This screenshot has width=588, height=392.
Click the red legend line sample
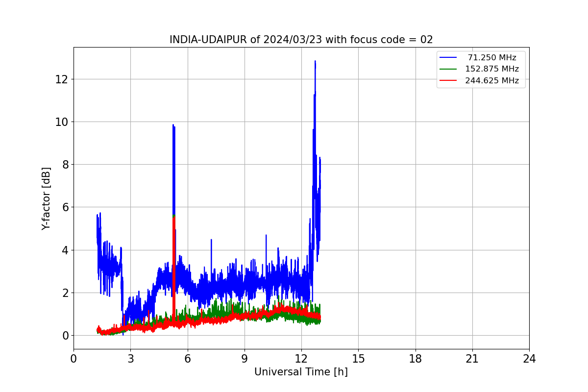(x=449, y=80)
